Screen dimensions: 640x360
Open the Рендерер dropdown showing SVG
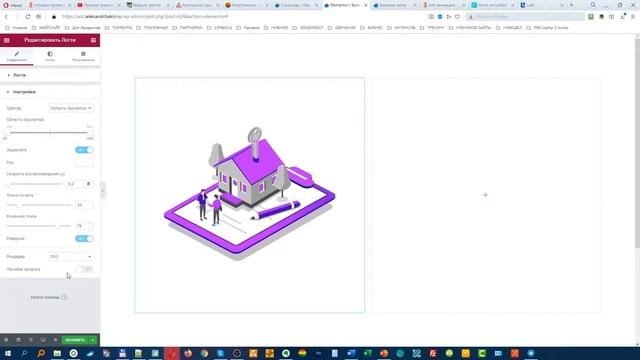(x=71, y=256)
